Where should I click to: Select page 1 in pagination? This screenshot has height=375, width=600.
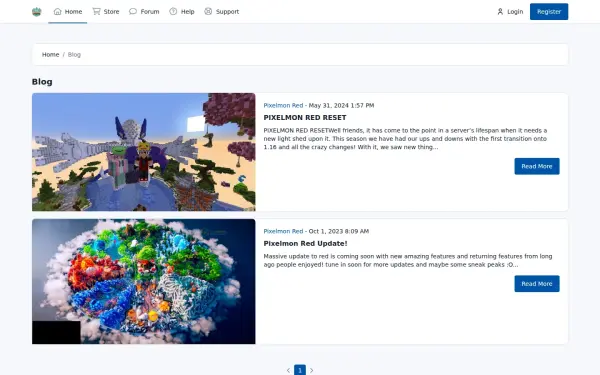coord(300,370)
